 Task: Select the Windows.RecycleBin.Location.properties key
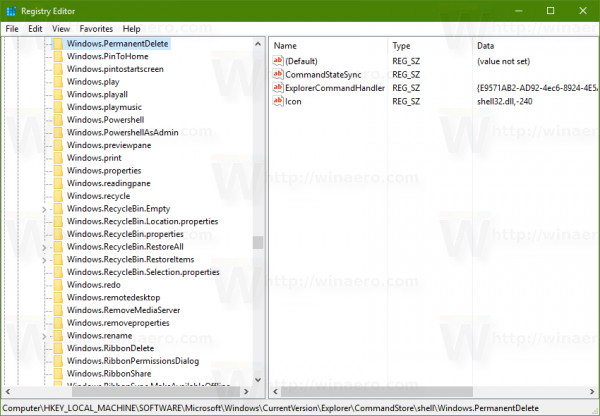tap(142, 221)
